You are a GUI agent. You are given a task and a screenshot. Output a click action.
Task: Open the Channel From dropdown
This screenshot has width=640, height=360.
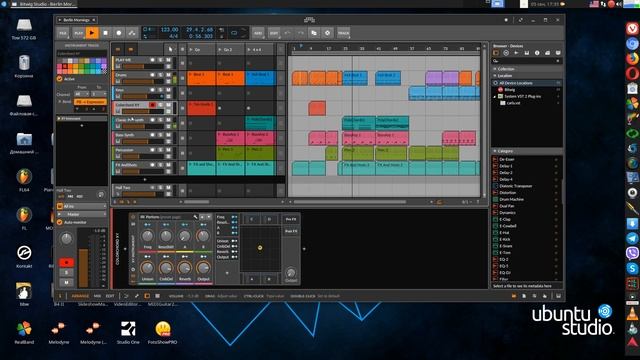pos(82,94)
